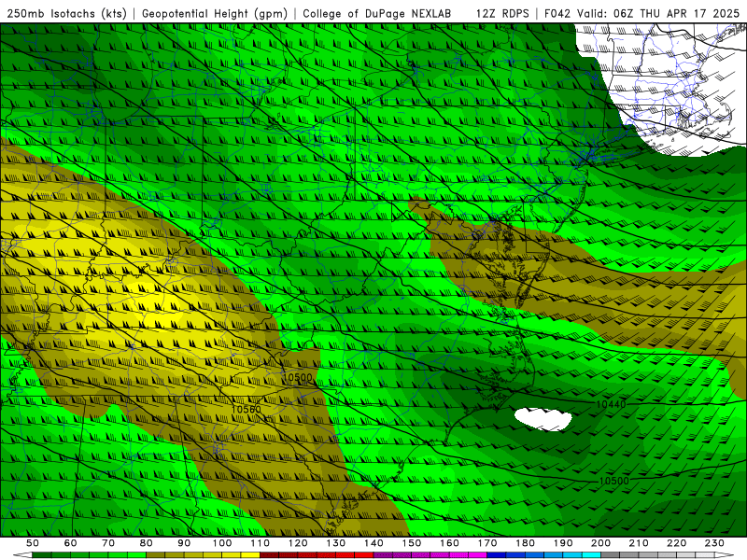The image size is (747, 560).
Task: Click the 70 value on the color scale
Action: pyautogui.click(x=108, y=543)
